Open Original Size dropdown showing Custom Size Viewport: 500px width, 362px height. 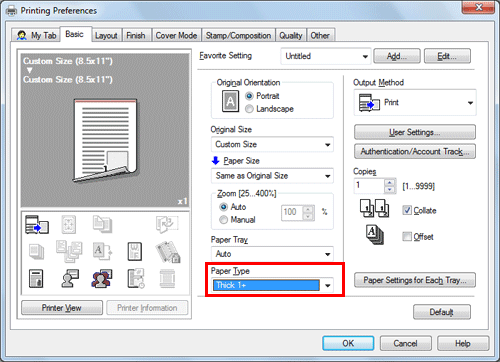[x=272, y=144]
